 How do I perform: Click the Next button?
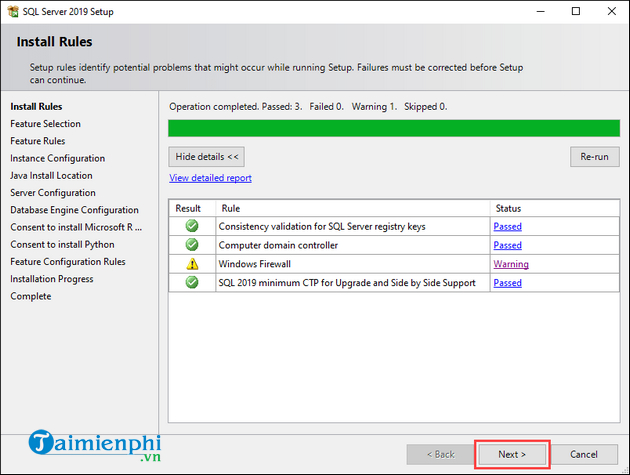pos(512,455)
